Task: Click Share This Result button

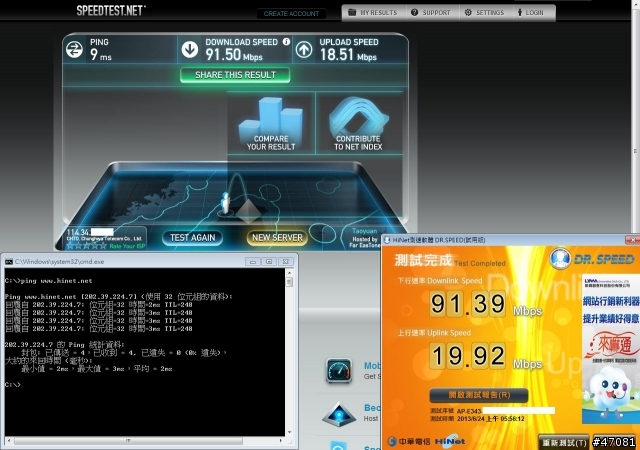Action: [x=235, y=75]
